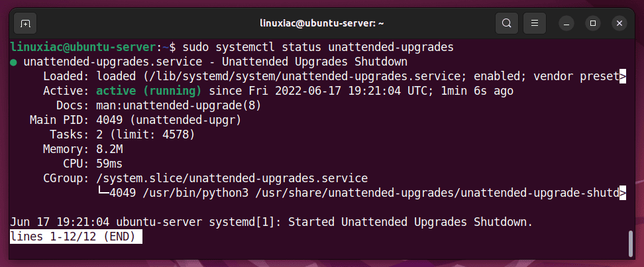Image resolution: width=644 pixels, height=267 pixels.
Task: Click the man:unattended-upgrade(8) docs reference
Action: click(179, 105)
